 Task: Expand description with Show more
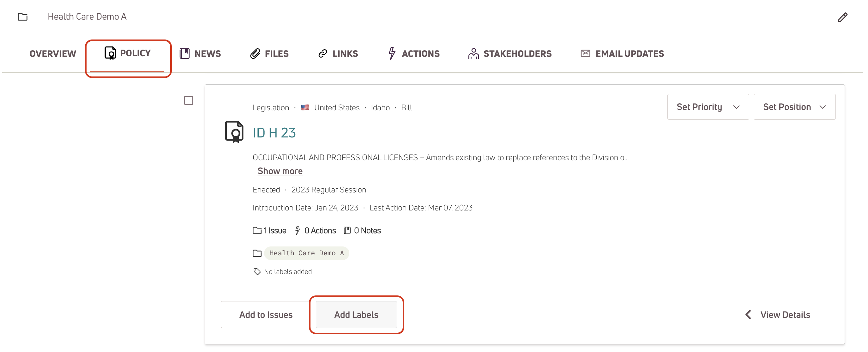[280, 171]
